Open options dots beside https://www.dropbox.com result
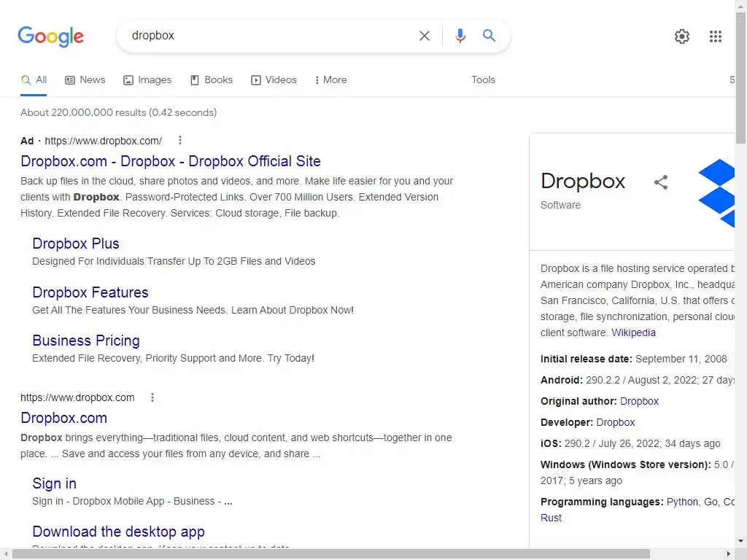 (152, 397)
